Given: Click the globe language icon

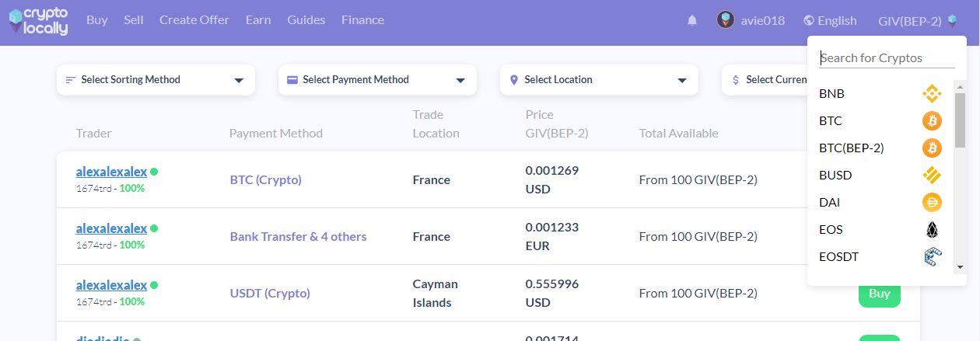Looking at the screenshot, I should 809,20.
